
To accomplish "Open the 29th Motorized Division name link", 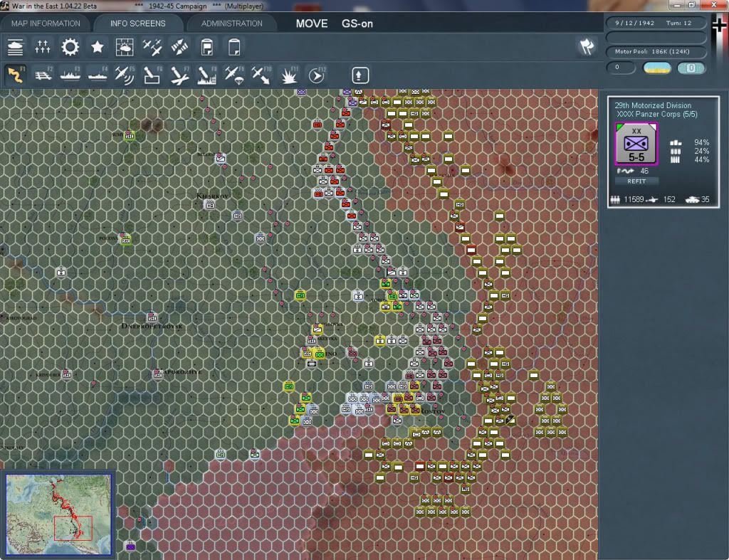I will [653, 105].
